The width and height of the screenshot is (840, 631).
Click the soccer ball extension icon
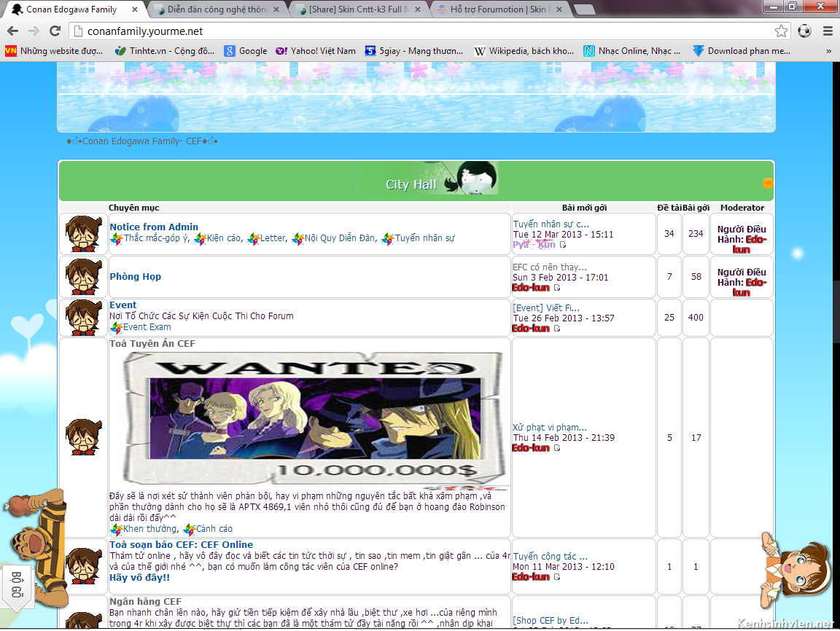pos(804,31)
